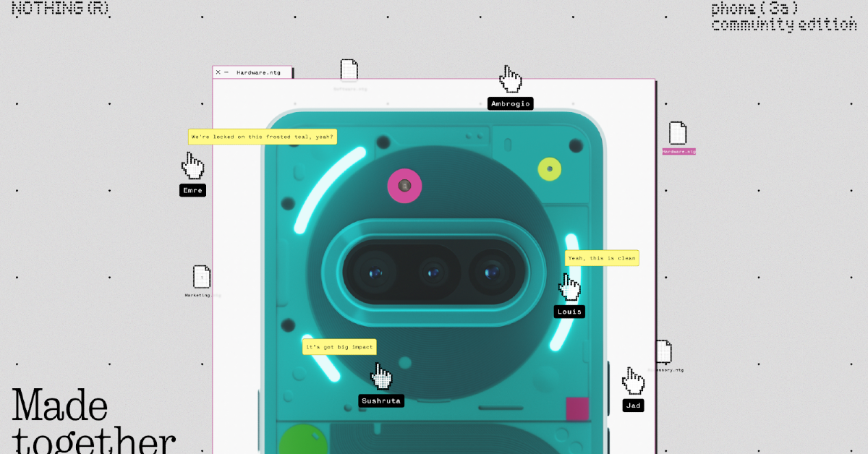The width and height of the screenshot is (868, 454).
Task: Select the Hardware.ntg window title tab
Action: [x=258, y=72]
